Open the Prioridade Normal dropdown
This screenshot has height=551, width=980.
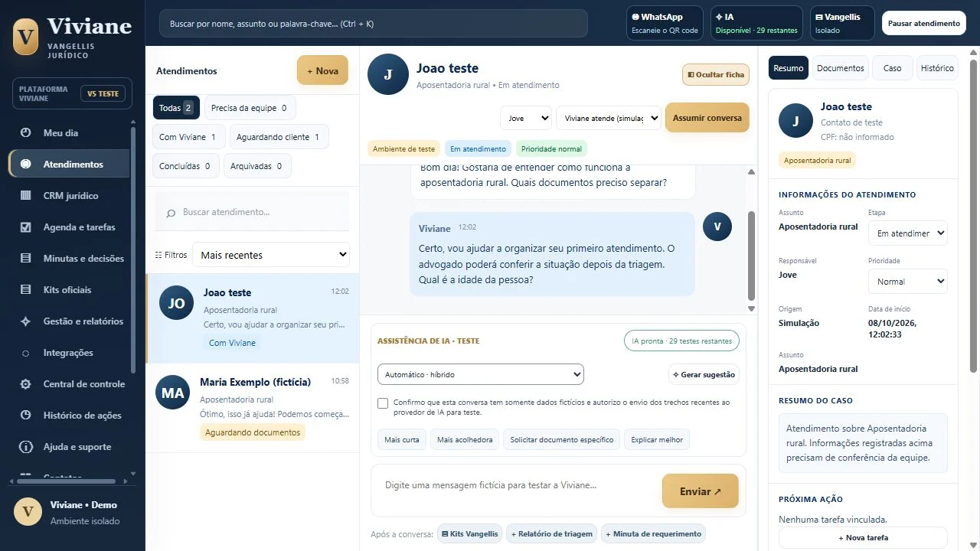pos(907,282)
